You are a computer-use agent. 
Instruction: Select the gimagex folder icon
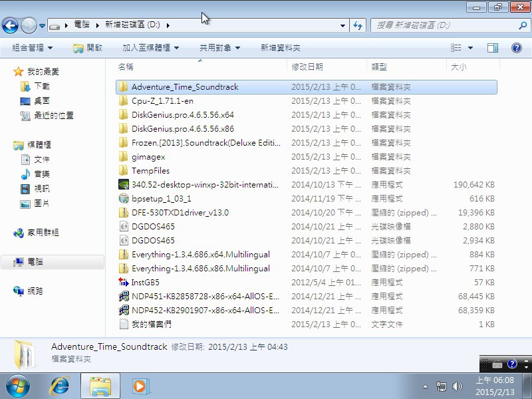click(124, 157)
